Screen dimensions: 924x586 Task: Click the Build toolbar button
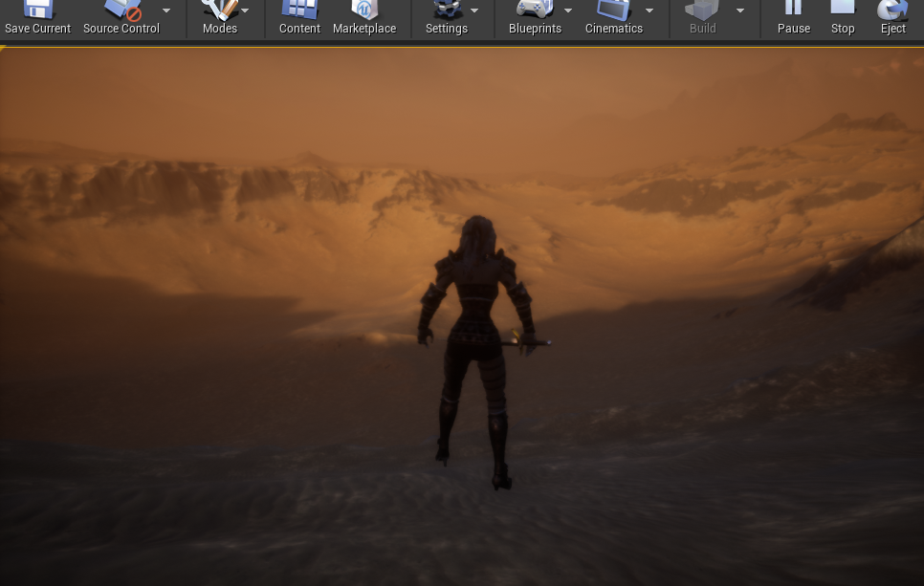702,17
